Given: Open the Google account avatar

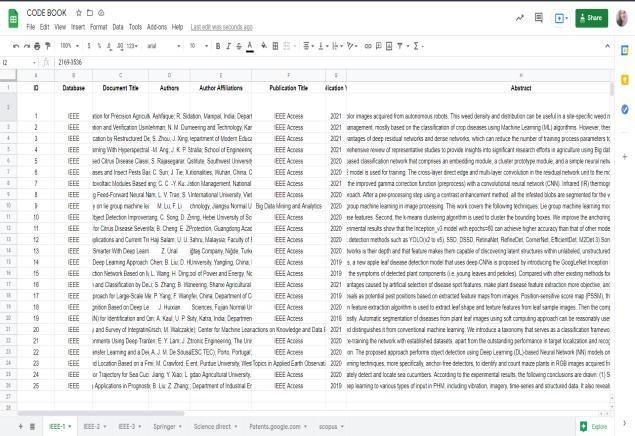Looking at the screenshot, I should pos(622,18).
